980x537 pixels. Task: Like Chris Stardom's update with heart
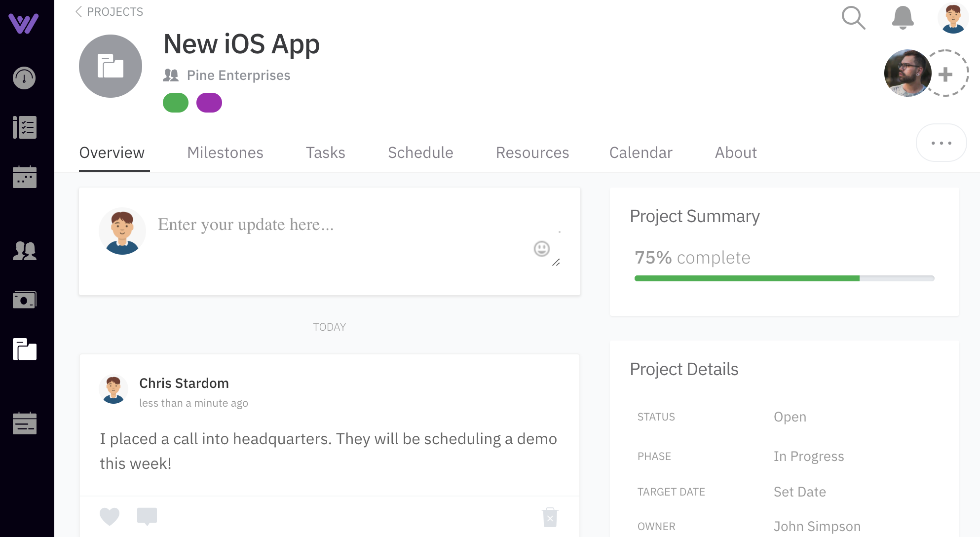[x=110, y=516]
